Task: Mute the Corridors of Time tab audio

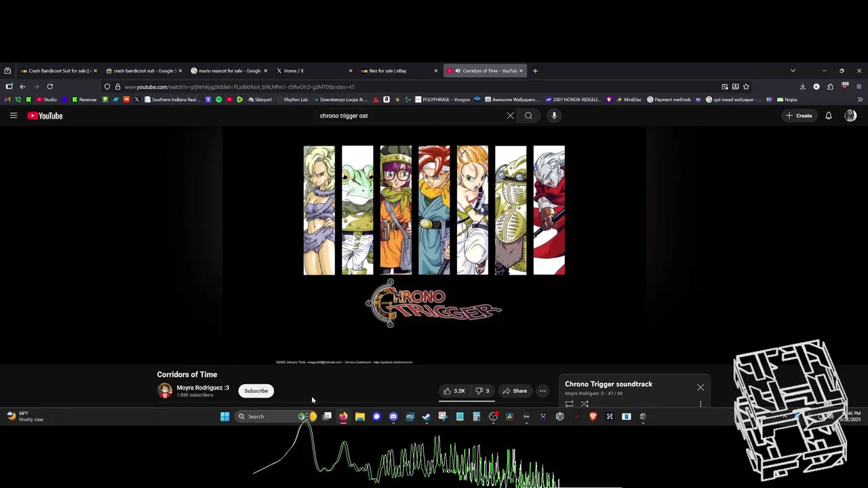Action: [458, 70]
